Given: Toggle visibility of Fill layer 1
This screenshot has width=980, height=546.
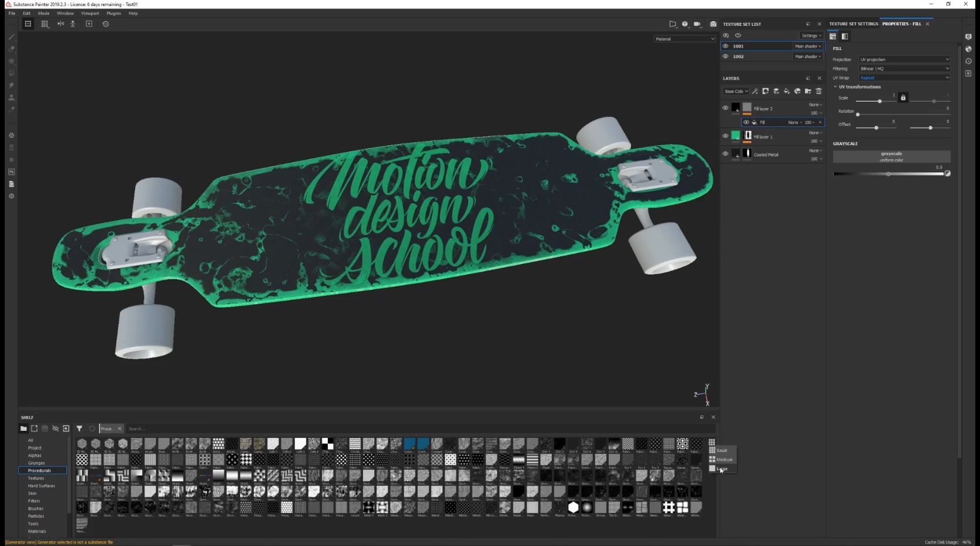Looking at the screenshot, I should click(x=726, y=136).
